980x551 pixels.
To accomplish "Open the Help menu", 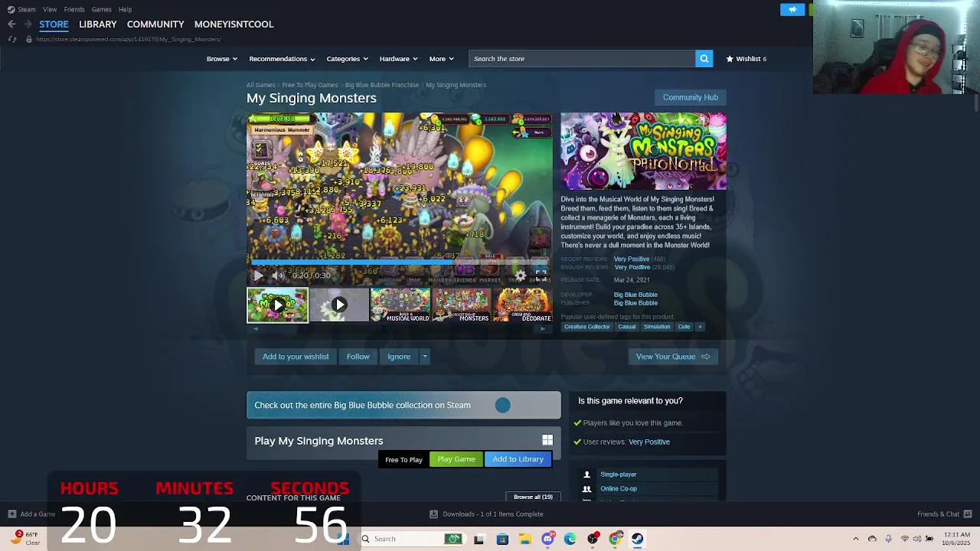I will [125, 9].
